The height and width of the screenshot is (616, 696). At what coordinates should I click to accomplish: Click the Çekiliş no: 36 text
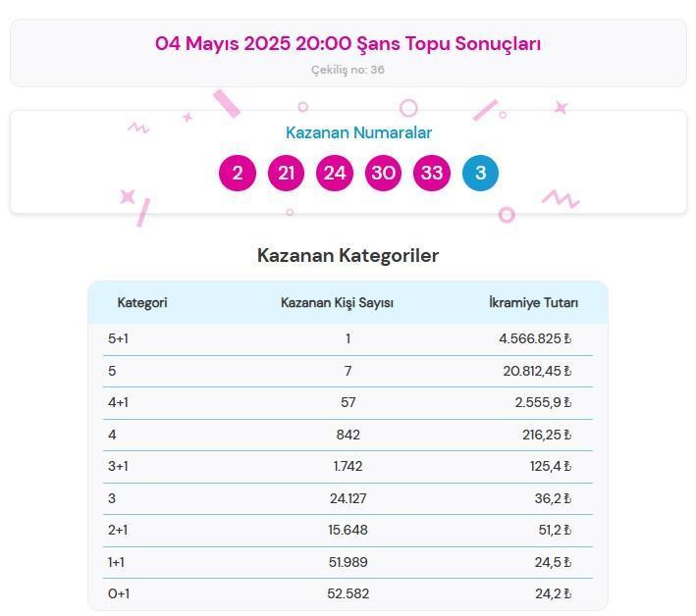click(x=348, y=70)
